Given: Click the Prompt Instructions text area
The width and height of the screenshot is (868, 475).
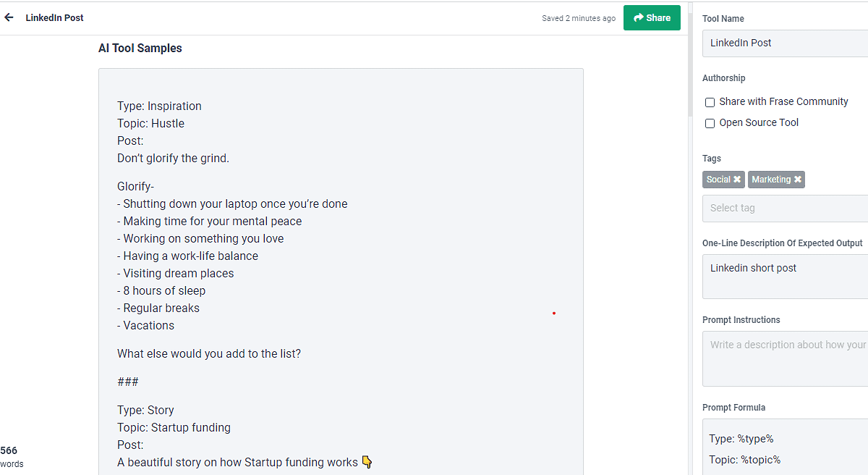Looking at the screenshot, I should pyautogui.click(x=785, y=358).
